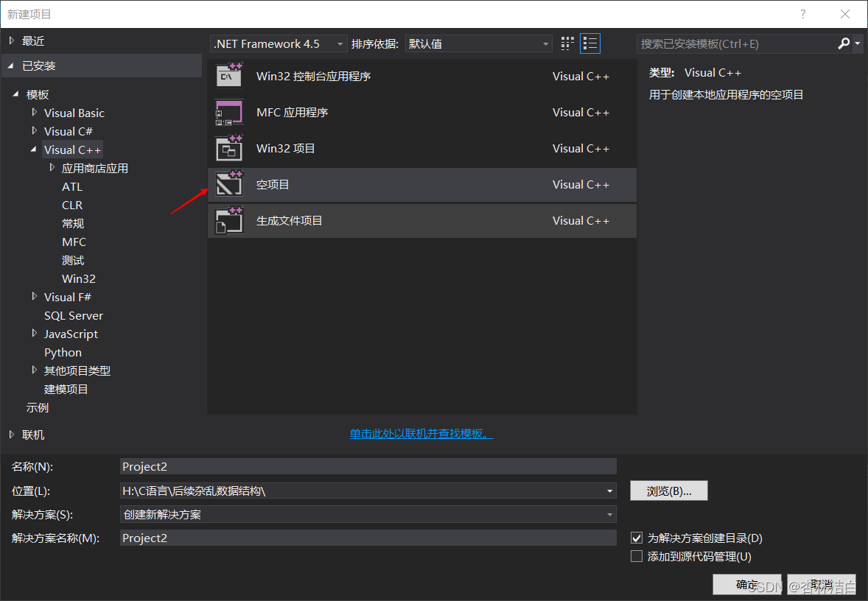Select the Win32 项目 template name
The height and width of the screenshot is (601, 868).
pos(286,148)
